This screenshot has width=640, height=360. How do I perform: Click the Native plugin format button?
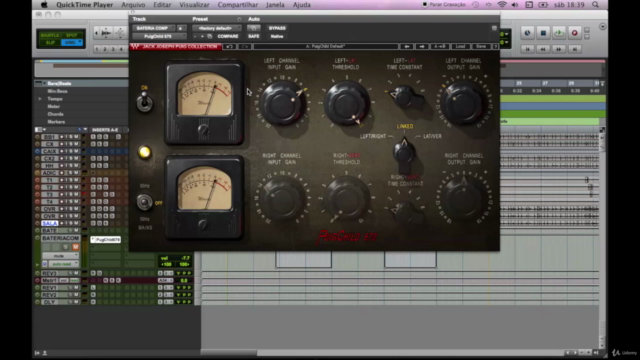tap(277, 36)
